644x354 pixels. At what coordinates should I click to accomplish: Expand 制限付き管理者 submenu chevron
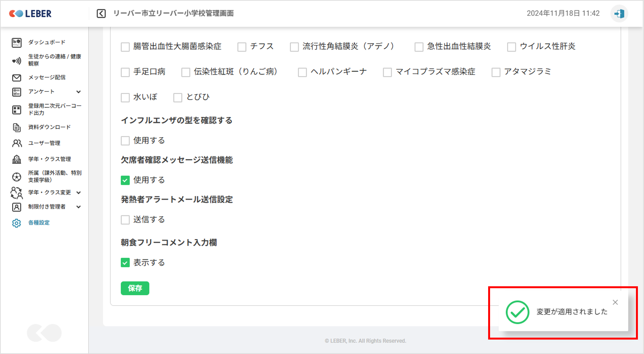(x=78, y=207)
